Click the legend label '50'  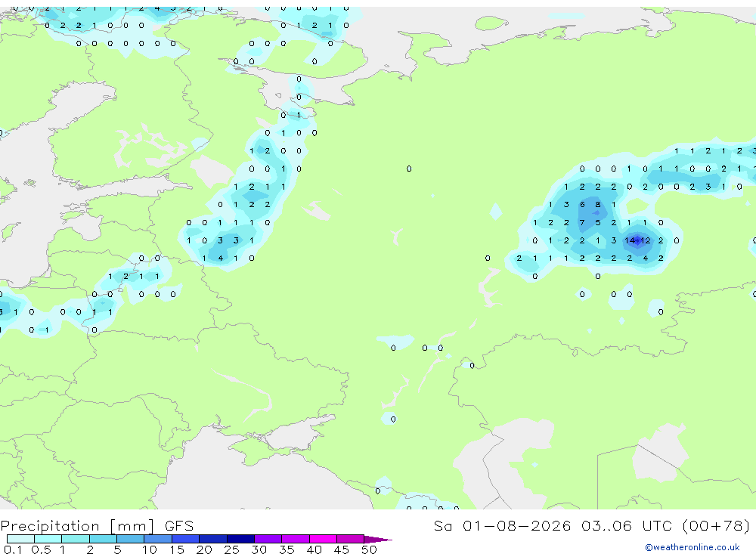pos(369,549)
